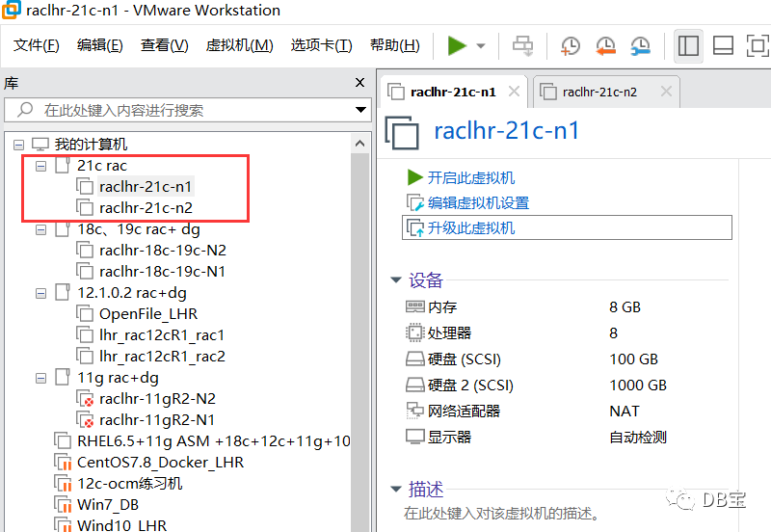Close the raclhr-21c-n1 tab
Viewport: 771px width, 532px height.
(x=514, y=92)
